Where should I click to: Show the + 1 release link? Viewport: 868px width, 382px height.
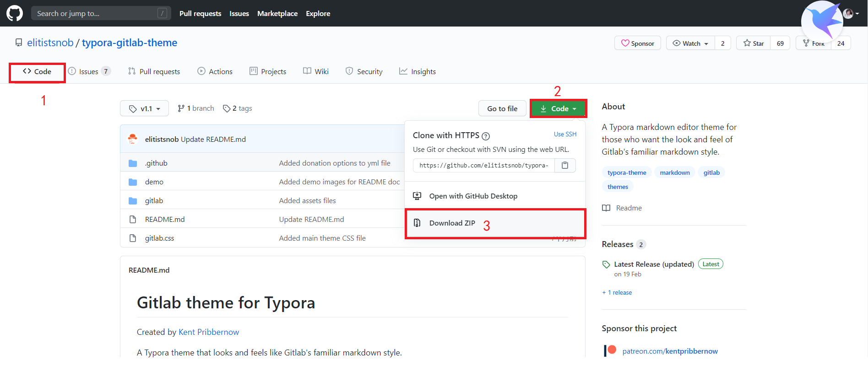[x=617, y=292]
